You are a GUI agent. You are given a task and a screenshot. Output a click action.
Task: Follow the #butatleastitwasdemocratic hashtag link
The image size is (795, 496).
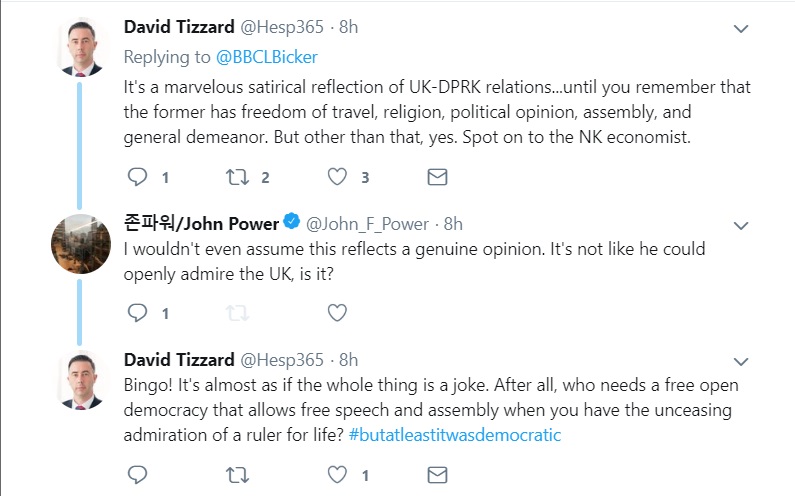click(x=455, y=435)
